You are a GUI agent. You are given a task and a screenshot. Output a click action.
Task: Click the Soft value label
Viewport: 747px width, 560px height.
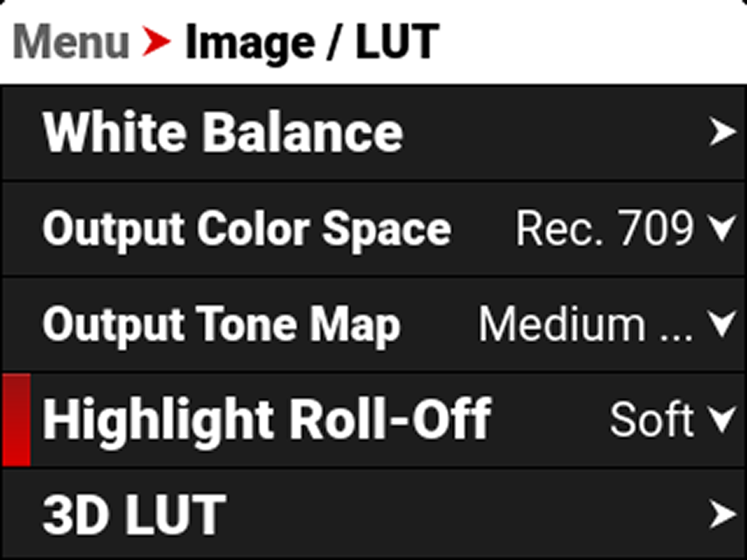[652, 418]
